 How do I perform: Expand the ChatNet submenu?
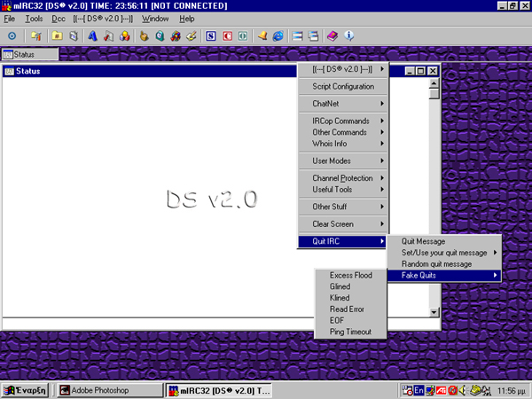(343, 104)
